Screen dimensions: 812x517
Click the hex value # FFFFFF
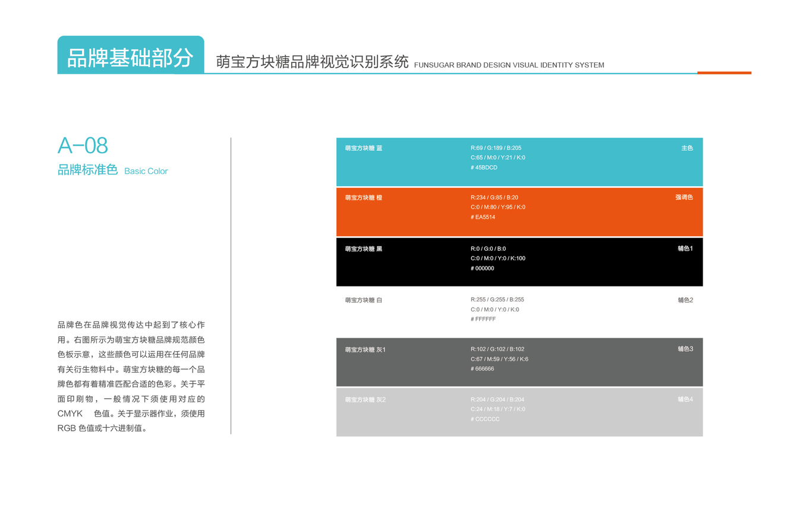click(483, 319)
